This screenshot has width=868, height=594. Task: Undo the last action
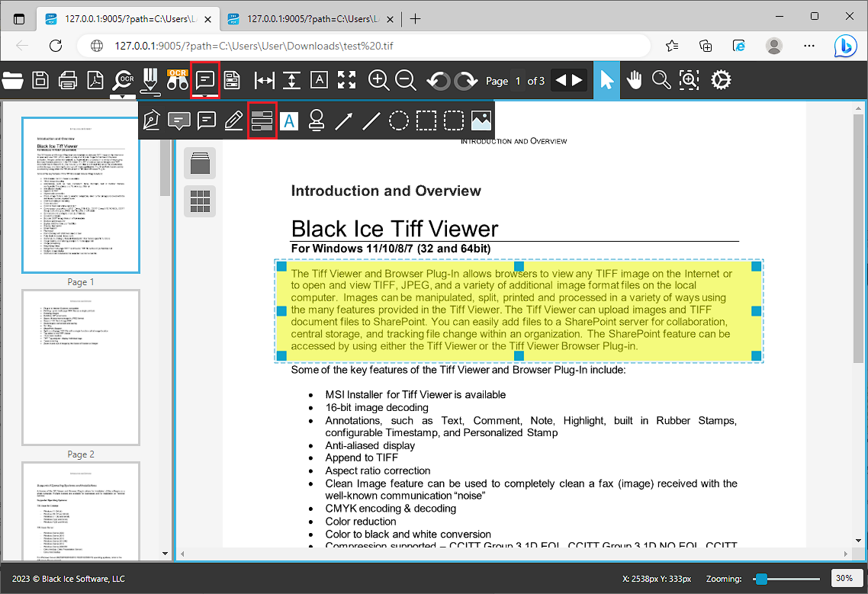click(x=439, y=80)
